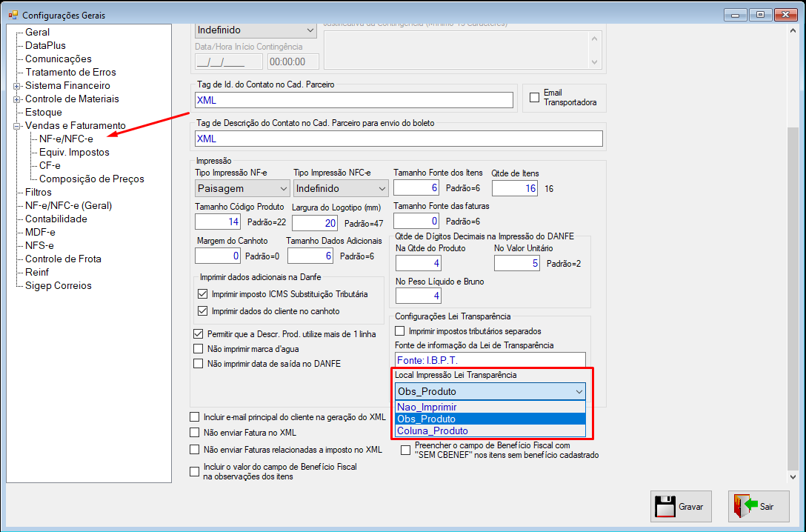Uncheck Imprimir dados do cliente no canhoto

202,311
